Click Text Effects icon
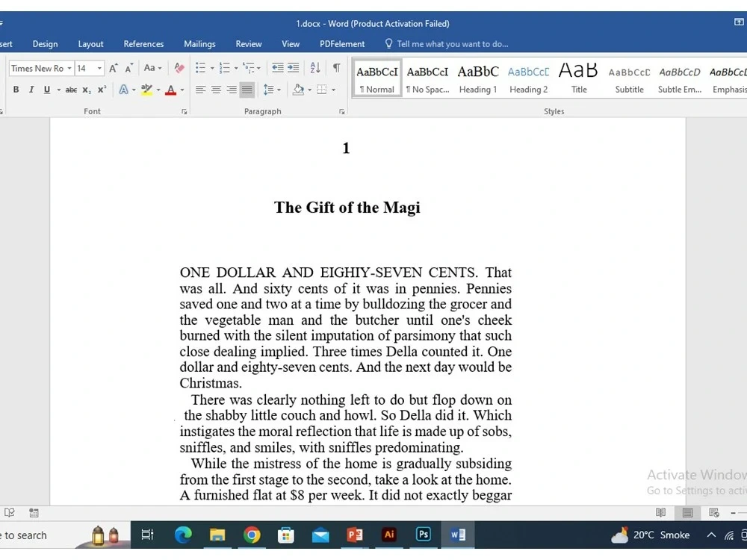The image size is (747, 560). pyautogui.click(x=123, y=90)
